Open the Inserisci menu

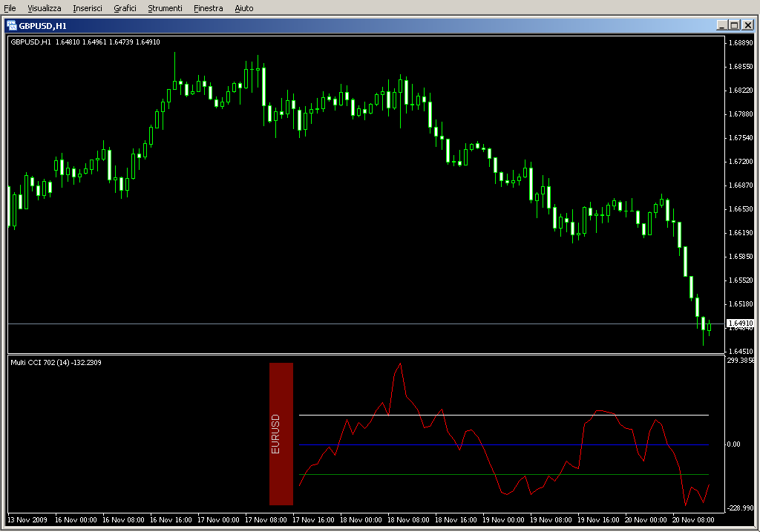(x=88, y=8)
